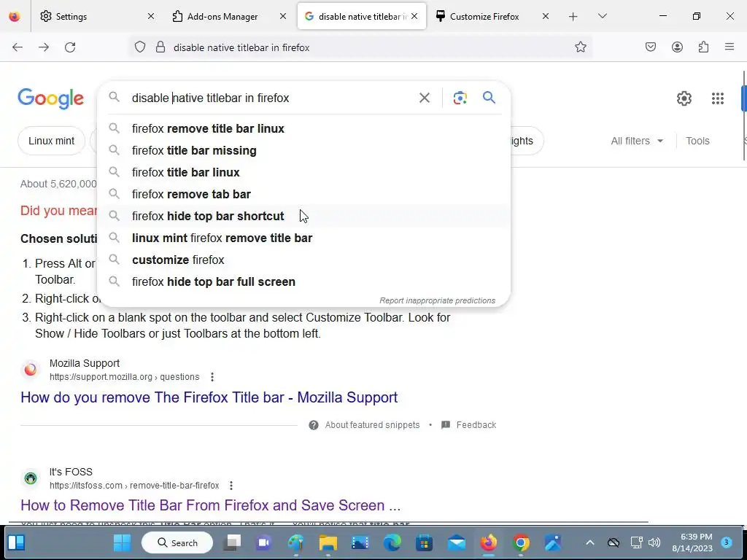The height and width of the screenshot is (560, 747).
Task: Open Google quick settings gear
Action: click(684, 98)
